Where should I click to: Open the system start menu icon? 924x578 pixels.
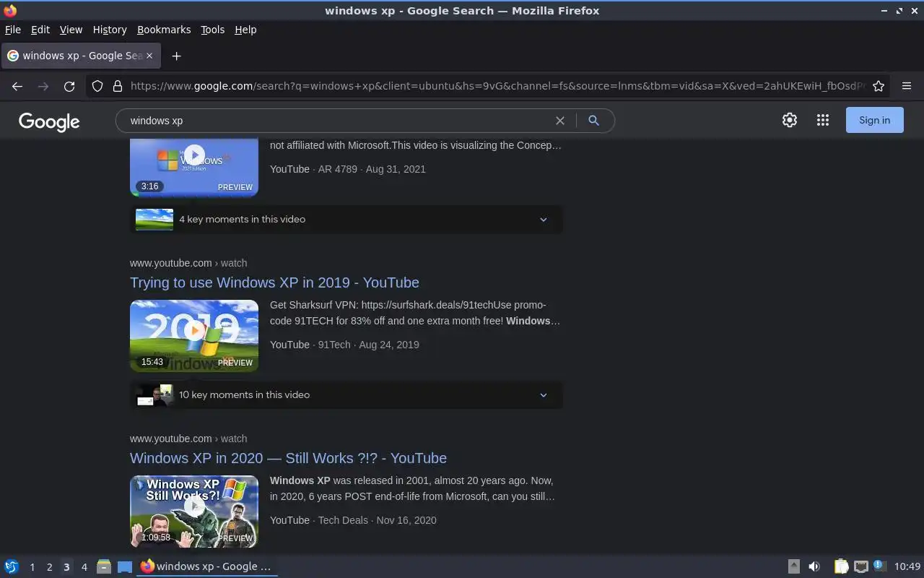tap(12, 566)
